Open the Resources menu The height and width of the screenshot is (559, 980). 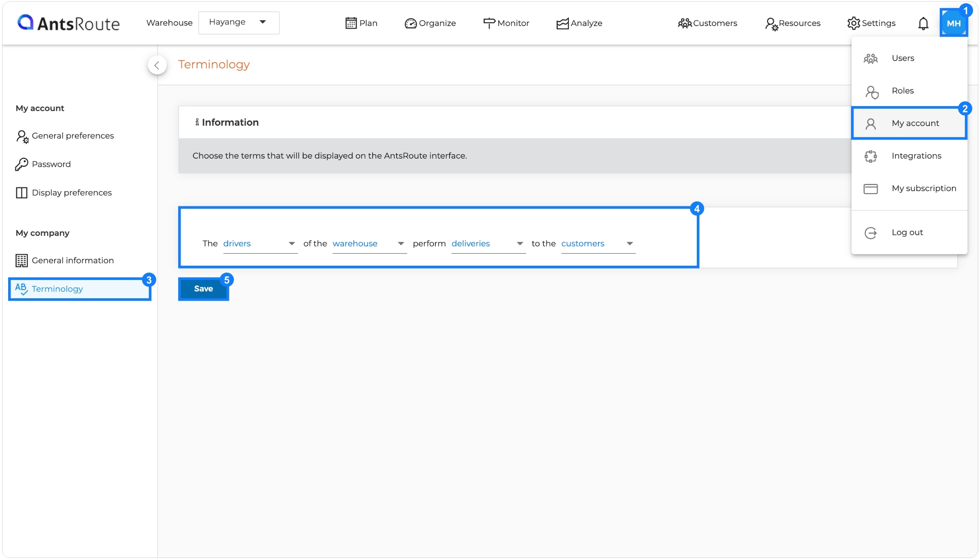click(793, 23)
